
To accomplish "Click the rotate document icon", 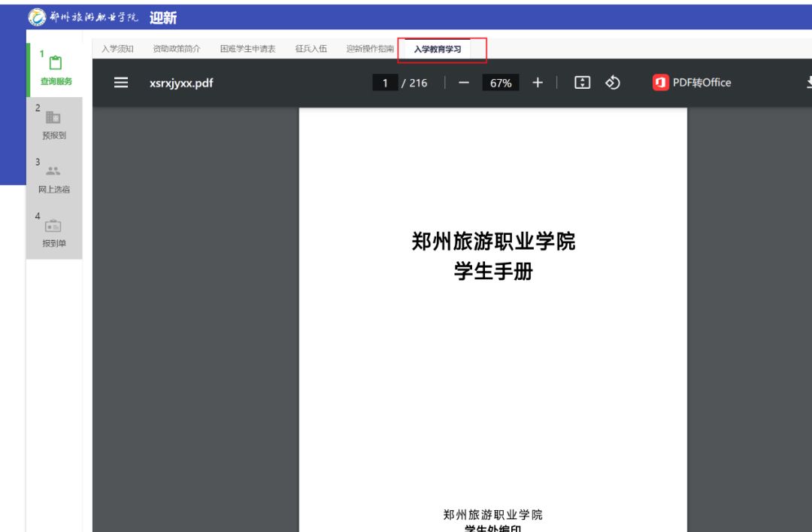I will pos(613,83).
